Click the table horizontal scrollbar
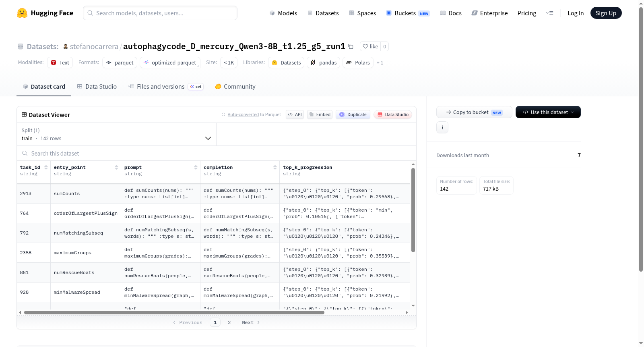The image size is (644, 347). [174, 312]
